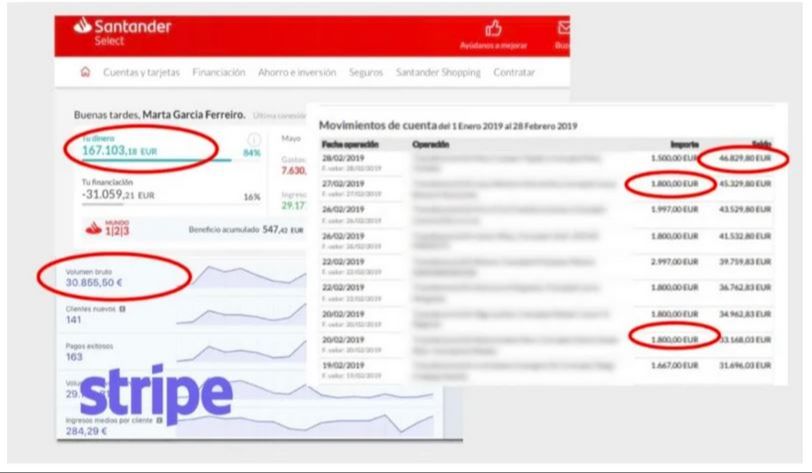Screen dimensions: 812x473
Task: Click the 36.762,83 EUR balance
Action: click(745, 288)
